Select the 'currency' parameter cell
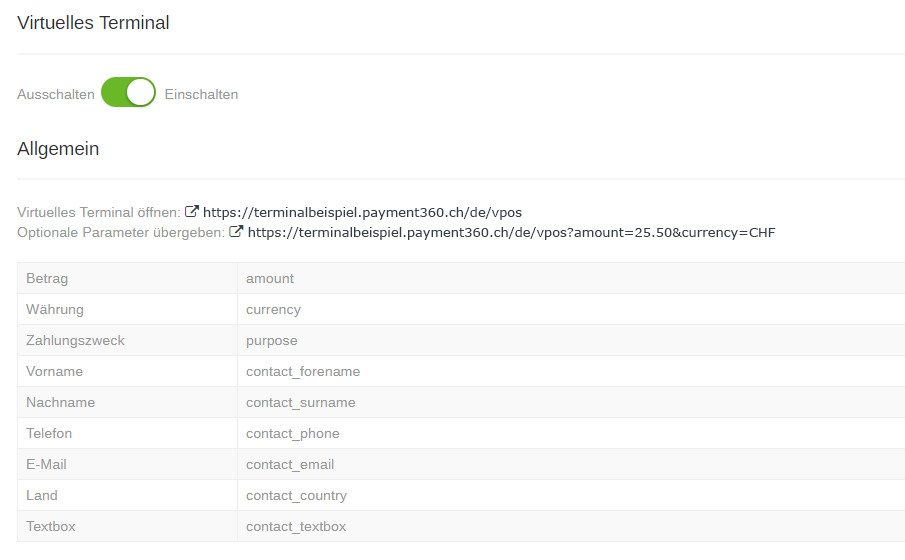 273,309
